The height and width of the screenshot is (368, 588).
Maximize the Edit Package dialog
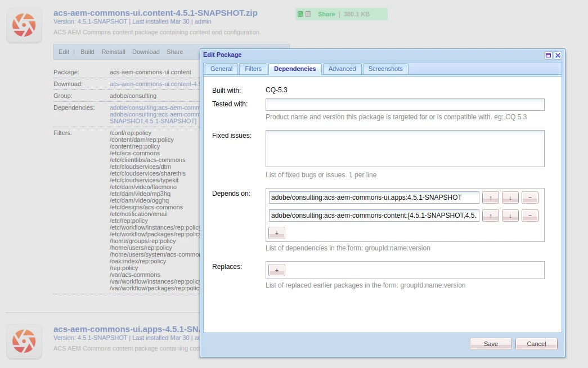(548, 55)
